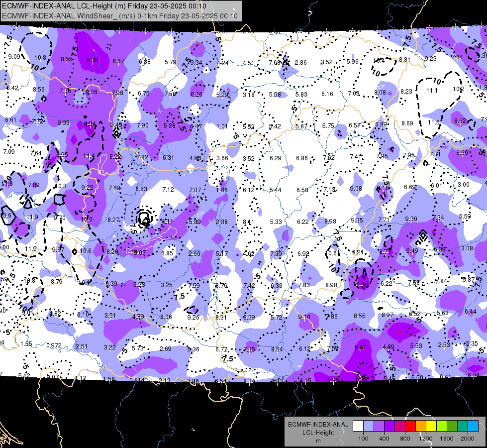Click the legend scale label 1200

click(x=426, y=439)
